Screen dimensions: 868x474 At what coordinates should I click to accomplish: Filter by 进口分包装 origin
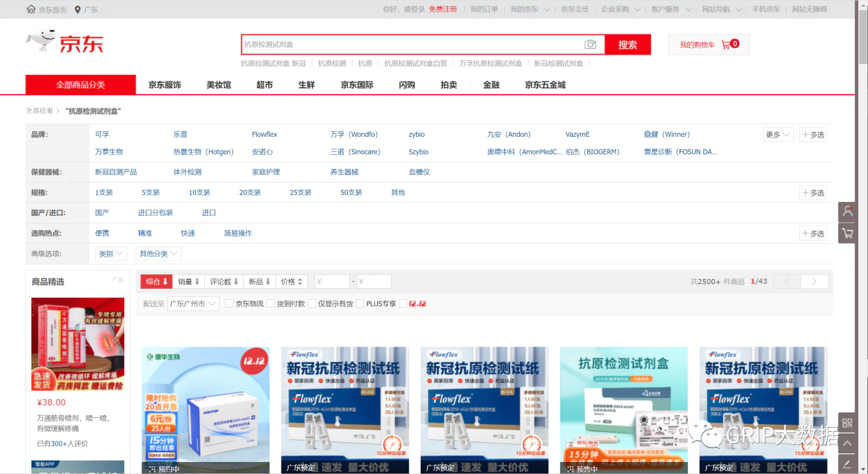(x=156, y=213)
